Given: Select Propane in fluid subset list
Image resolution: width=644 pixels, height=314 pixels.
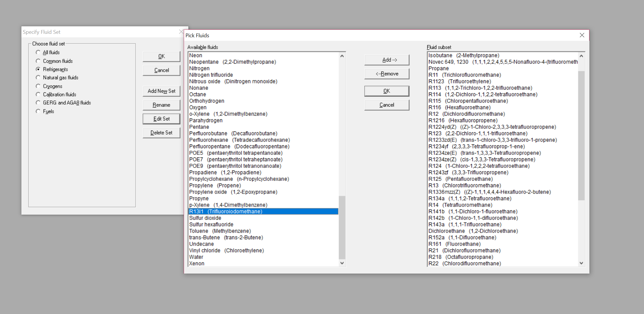Looking at the screenshot, I should [439, 68].
